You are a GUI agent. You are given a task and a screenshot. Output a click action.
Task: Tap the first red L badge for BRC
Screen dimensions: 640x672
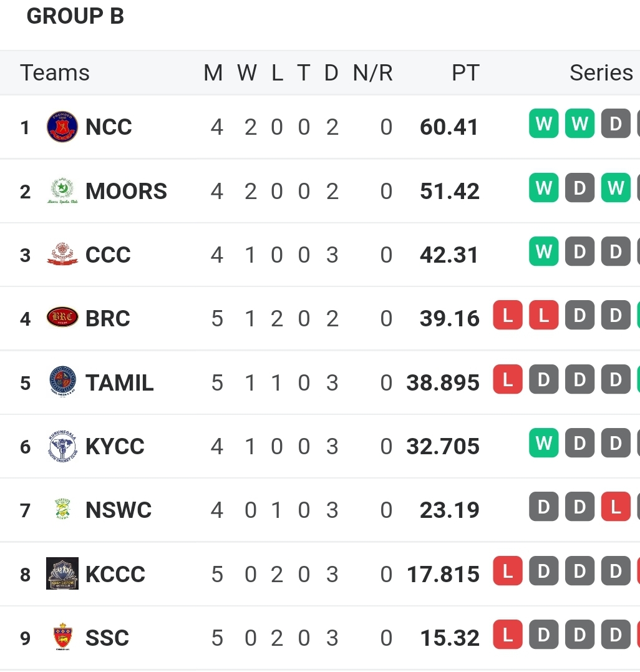[x=508, y=315]
